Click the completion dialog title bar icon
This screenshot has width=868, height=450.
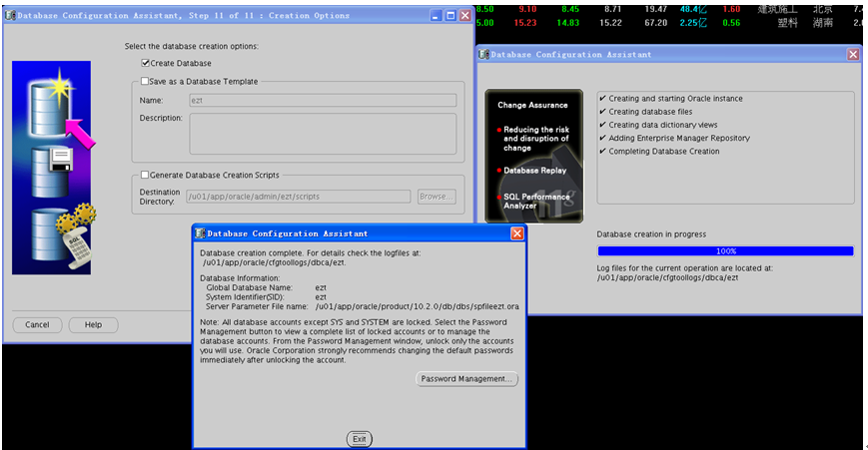pos(201,233)
